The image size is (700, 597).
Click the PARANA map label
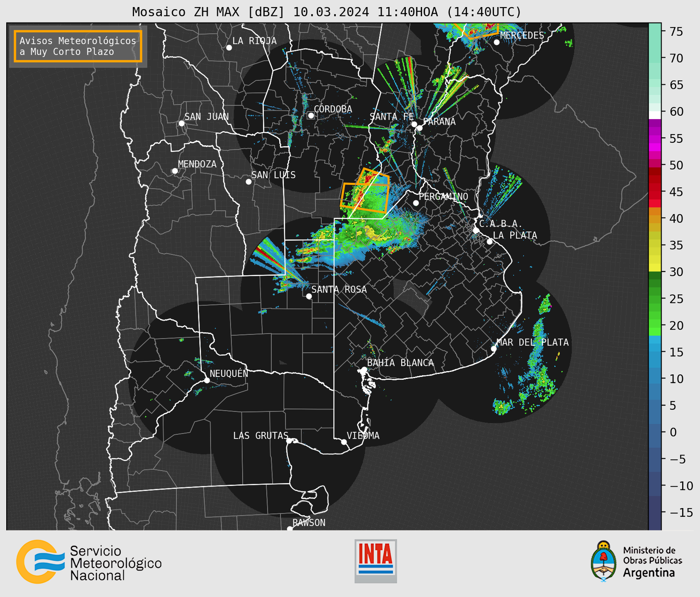[x=439, y=121]
